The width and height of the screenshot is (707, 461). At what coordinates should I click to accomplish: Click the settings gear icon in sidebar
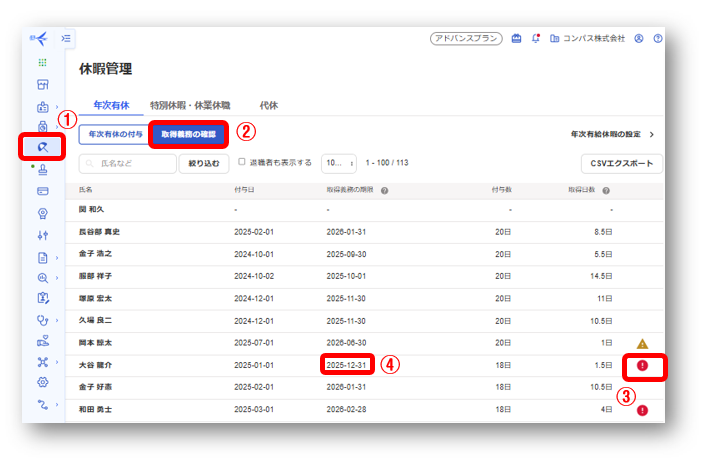click(x=43, y=382)
